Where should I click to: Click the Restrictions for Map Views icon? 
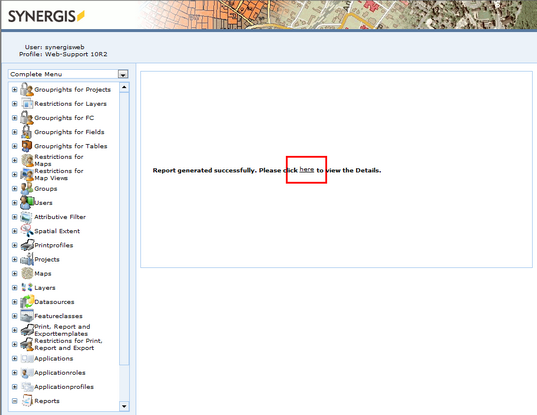point(27,174)
